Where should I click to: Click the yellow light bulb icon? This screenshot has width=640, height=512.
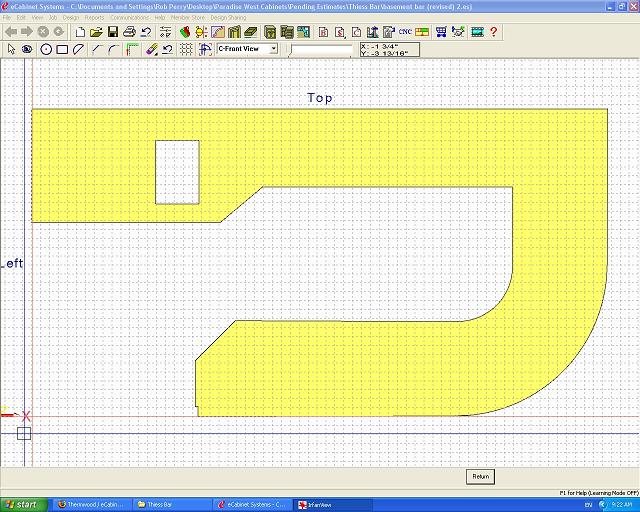click(x=201, y=32)
